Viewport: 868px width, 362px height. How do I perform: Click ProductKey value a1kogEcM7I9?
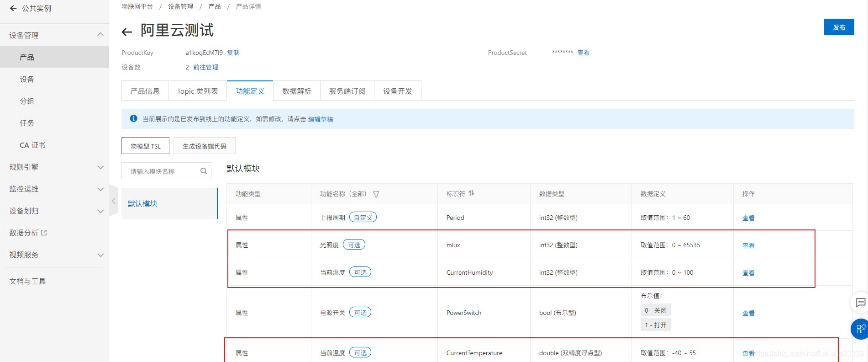point(204,53)
